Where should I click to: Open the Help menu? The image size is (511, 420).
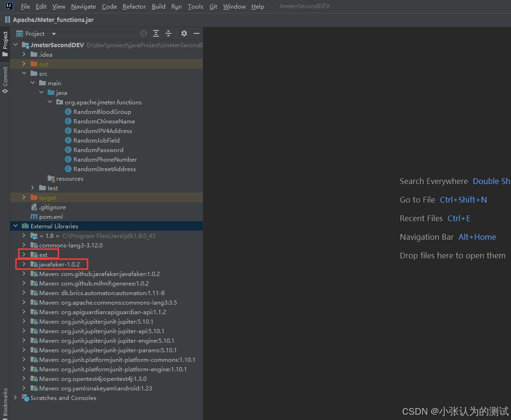(258, 7)
